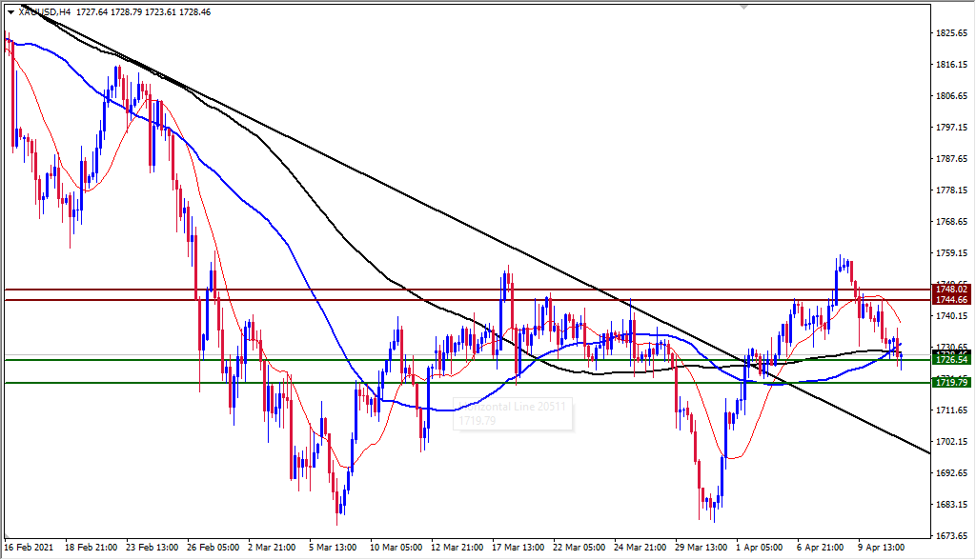Select the 1726.54 green price label

[952, 360]
